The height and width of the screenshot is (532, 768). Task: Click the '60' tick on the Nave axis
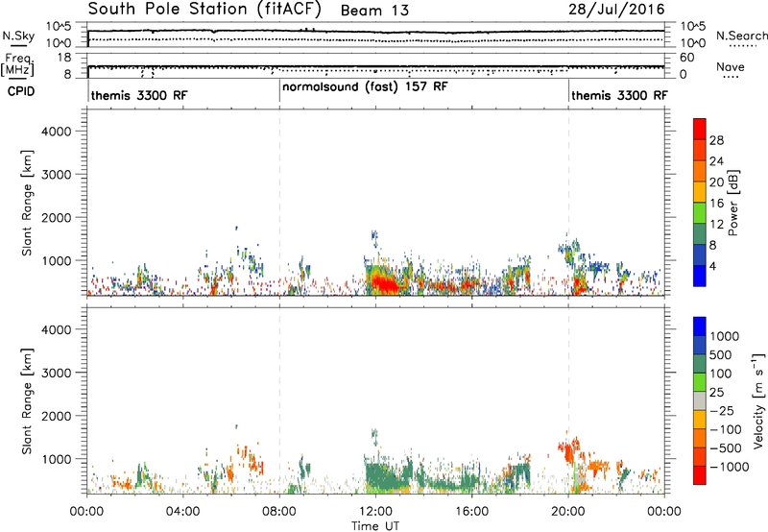coord(686,58)
